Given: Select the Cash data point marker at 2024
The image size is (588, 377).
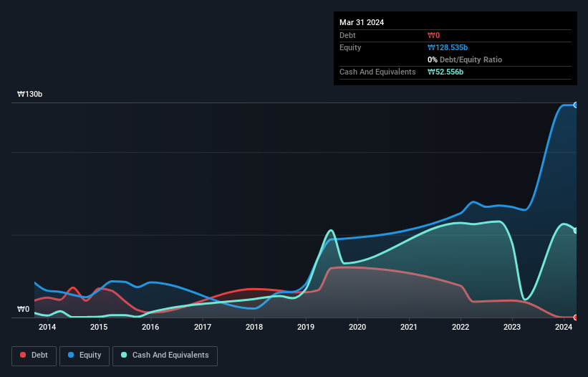Looking at the screenshot, I should [x=576, y=231].
